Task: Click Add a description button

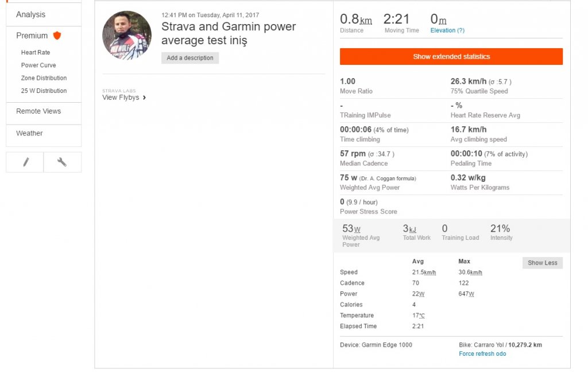Action: coord(190,58)
